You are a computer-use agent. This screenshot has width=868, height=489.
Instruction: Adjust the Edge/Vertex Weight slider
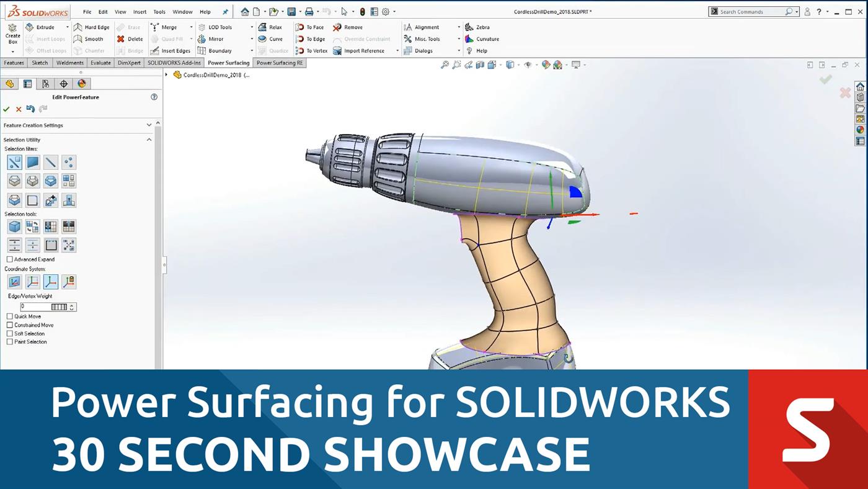pyautogui.click(x=59, y=307)
